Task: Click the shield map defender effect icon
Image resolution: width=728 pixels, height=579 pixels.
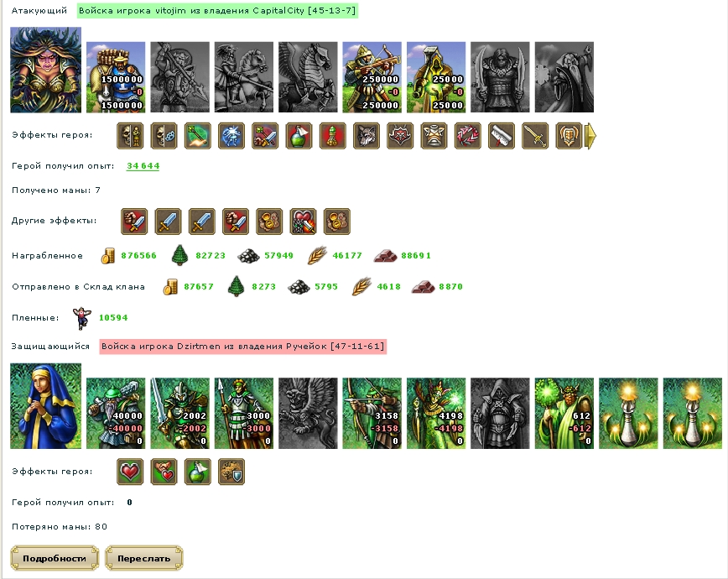Action: (x=231, y=472)
